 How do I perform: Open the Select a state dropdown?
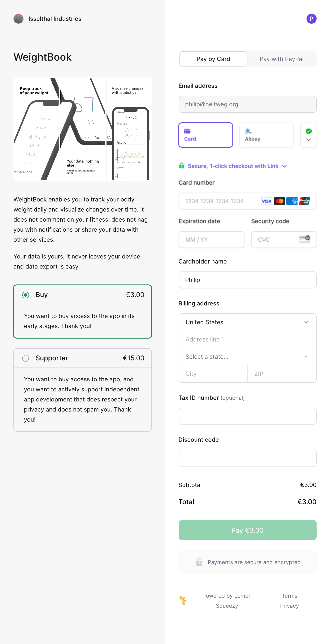[x=247, y=357]
